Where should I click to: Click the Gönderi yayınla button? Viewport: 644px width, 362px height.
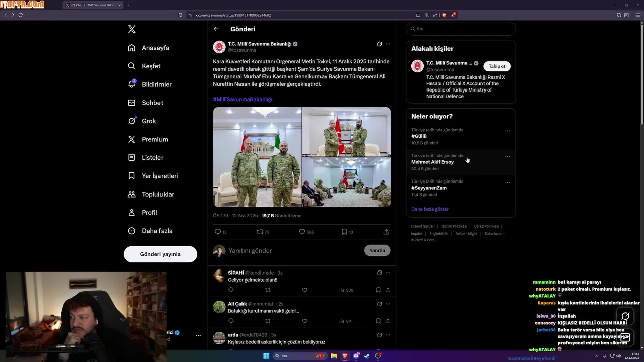pyautogui.click(x=160, y=254)
